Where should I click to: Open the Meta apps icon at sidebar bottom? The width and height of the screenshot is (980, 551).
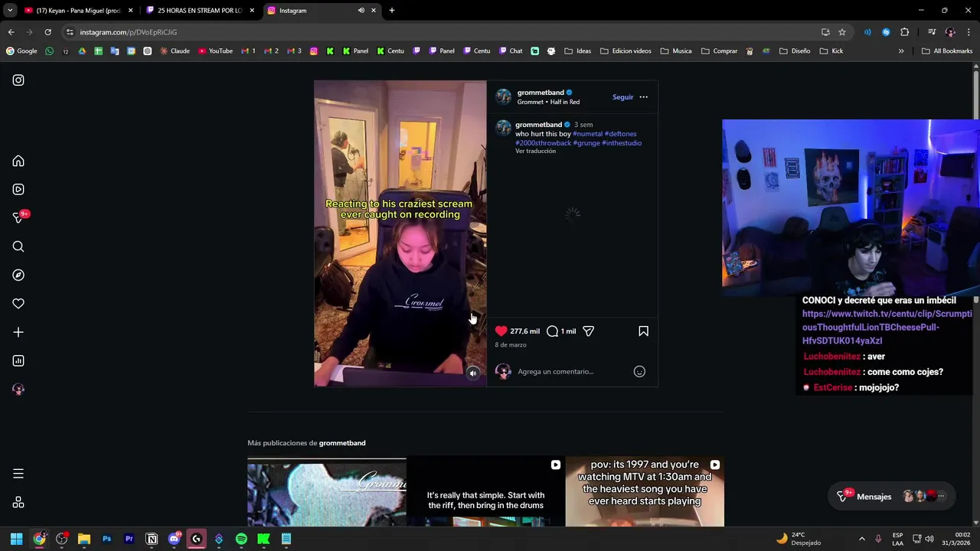(18, 503)
